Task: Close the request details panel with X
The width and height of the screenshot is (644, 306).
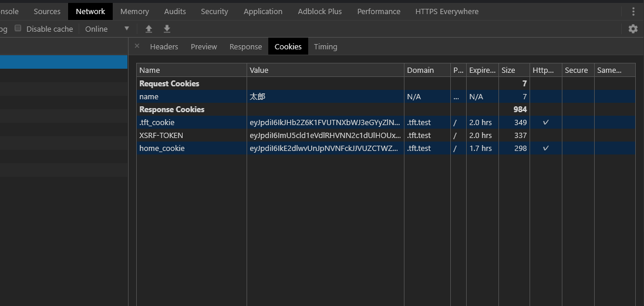Action: (x=137, y=46)
